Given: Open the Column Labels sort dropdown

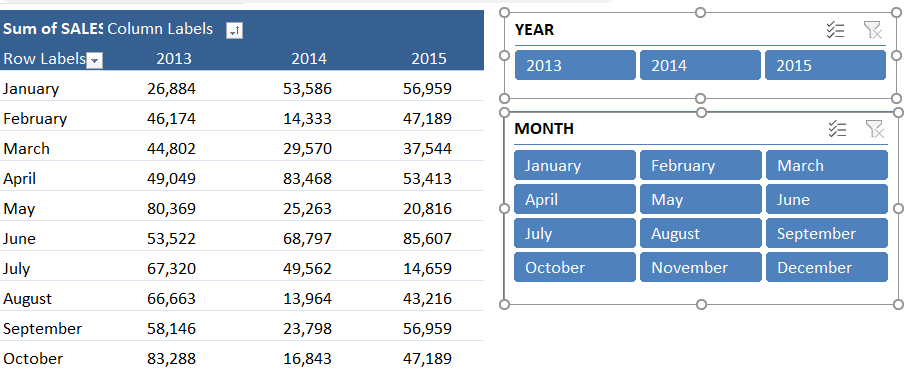Looking at the screenshot, I should tap(235, 31).
